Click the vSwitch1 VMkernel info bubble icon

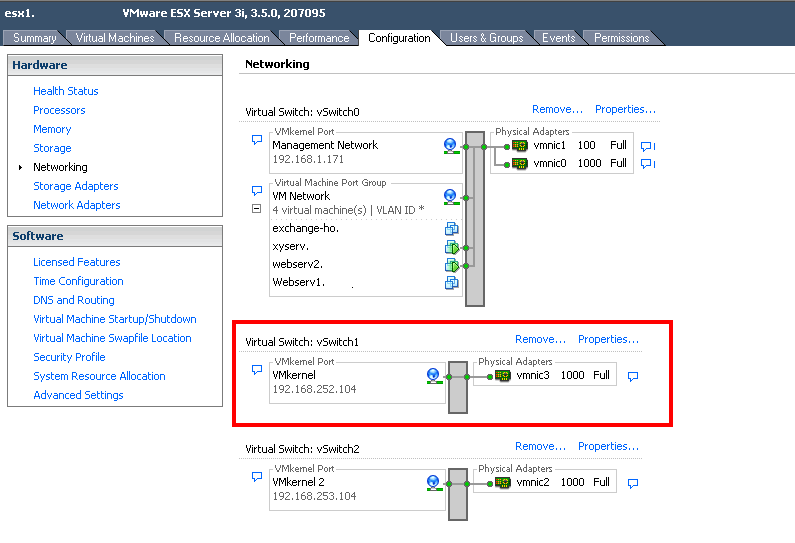click(257, 370)
